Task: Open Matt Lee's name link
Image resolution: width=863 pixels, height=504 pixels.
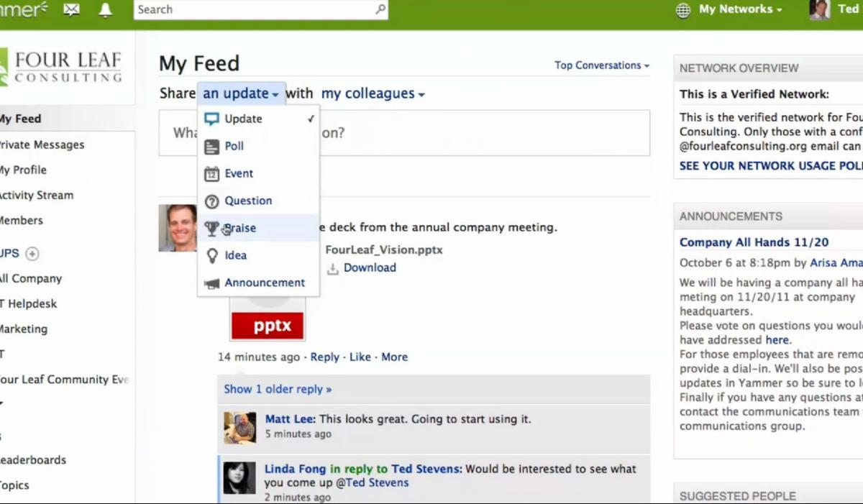Action: point(289,418)
